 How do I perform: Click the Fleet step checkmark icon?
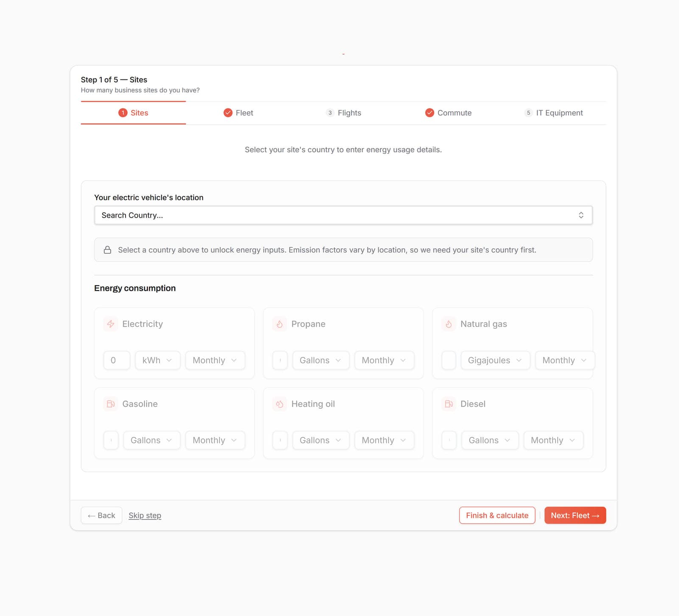click(x=228, y=113)
